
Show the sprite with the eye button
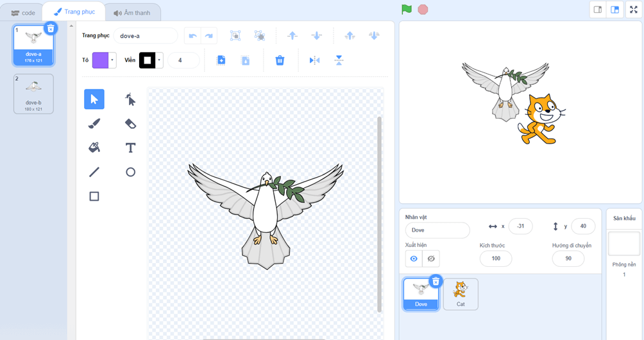414,259
